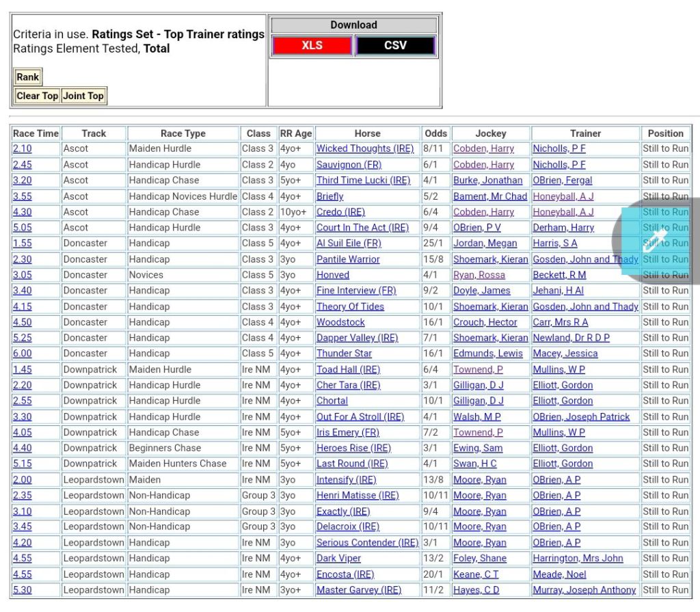Viewport: 700px width, 612px height.
Task: Download ratings as CSV file
Action: (395, 46)
